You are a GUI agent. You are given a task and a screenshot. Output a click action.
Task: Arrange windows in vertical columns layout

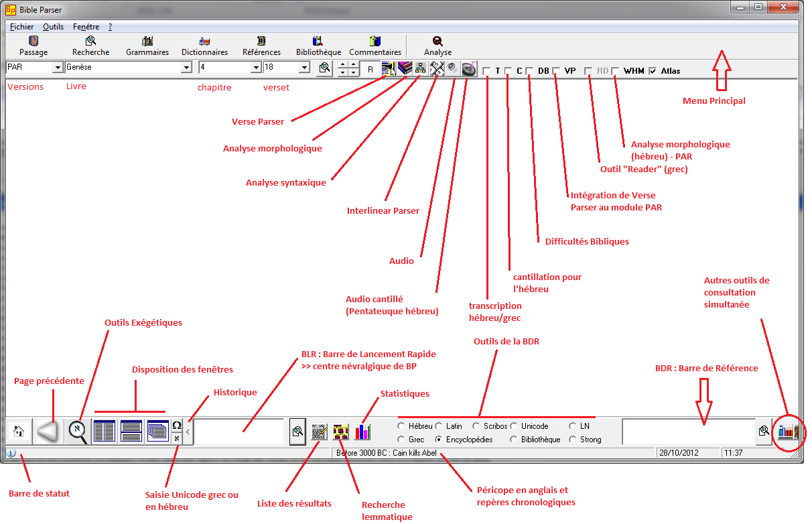coord(105,432)
